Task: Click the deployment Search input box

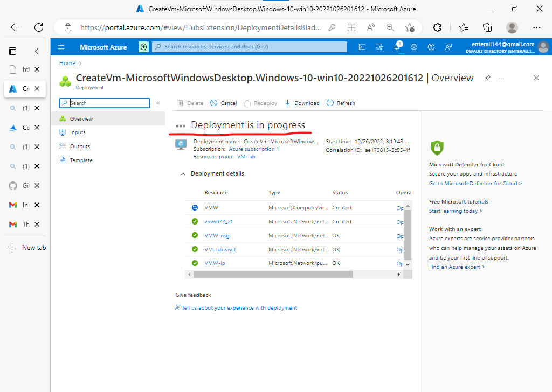Action: point(104,103)
